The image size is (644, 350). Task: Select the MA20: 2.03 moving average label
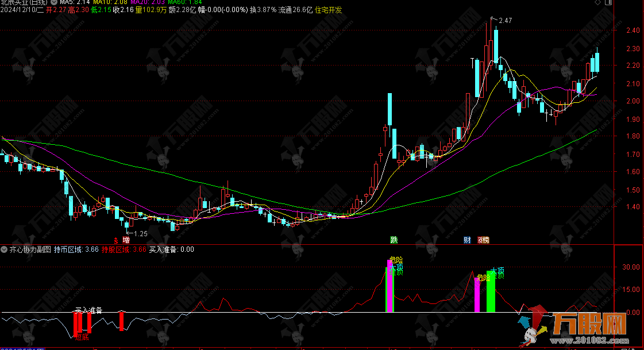click(148, 2)
